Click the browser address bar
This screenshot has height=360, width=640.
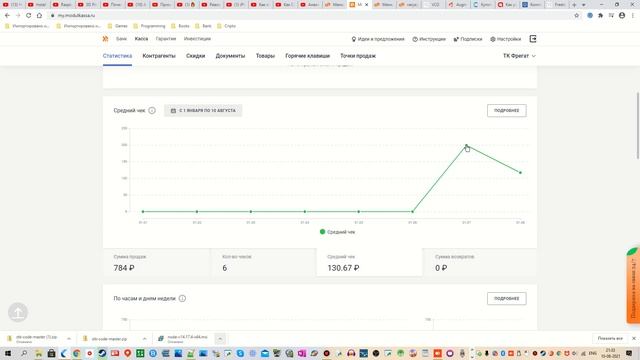310,16
